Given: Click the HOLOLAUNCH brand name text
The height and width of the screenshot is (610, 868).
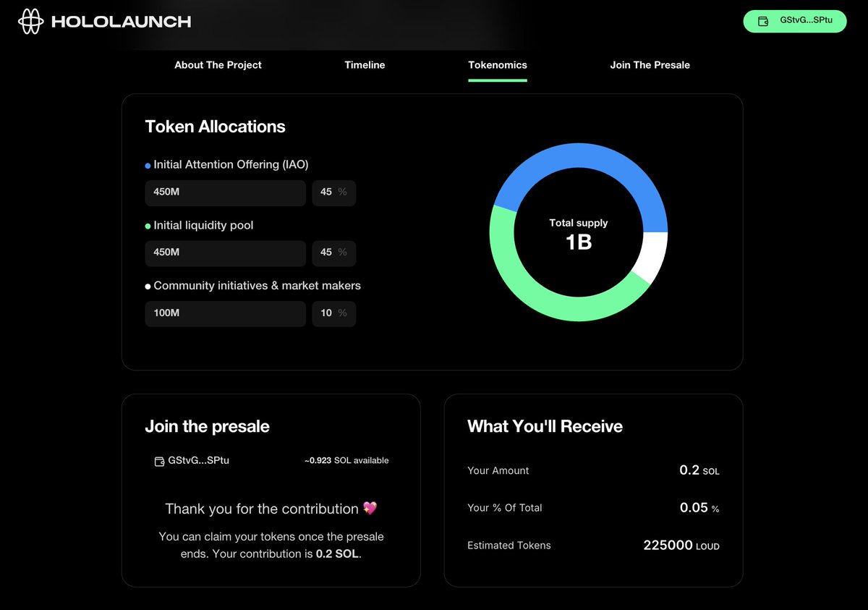Looking at the screenshot, I should coord(122,22).
